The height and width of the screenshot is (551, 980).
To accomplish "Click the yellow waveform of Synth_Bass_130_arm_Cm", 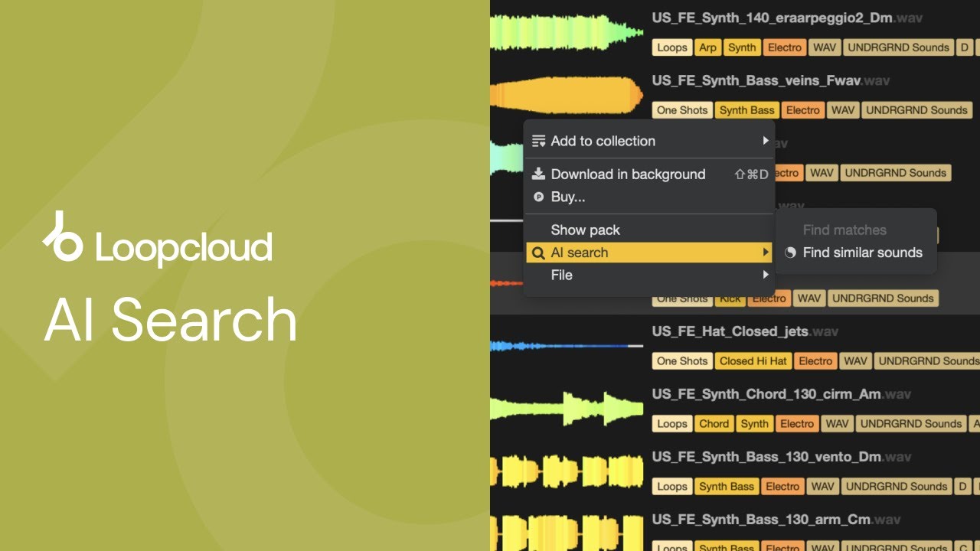I will pyautogui.click(x=567, y=534).
